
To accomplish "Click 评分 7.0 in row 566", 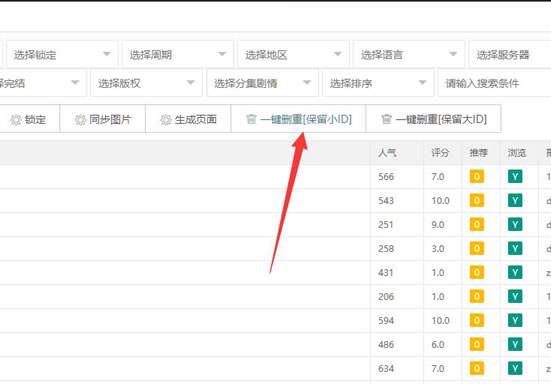I will click(x=438, y=177).
